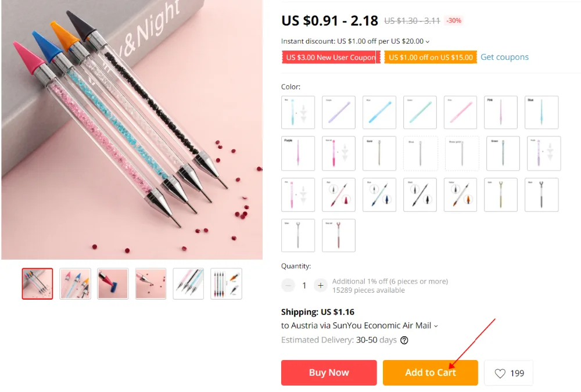Viewport: 581px width, 392px height.
Task: Click the Add to Cart button
Action: tap(430, 372)
